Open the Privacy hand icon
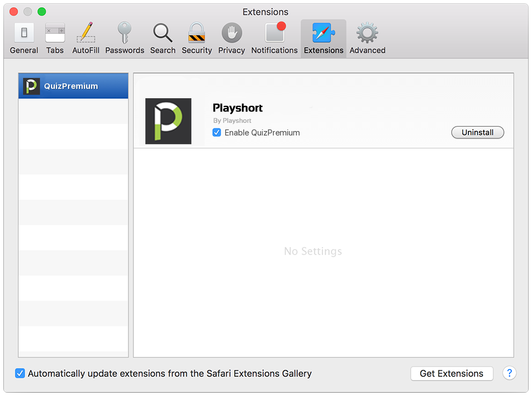Screen dimensions: 532x396 (x=232, y=33)
